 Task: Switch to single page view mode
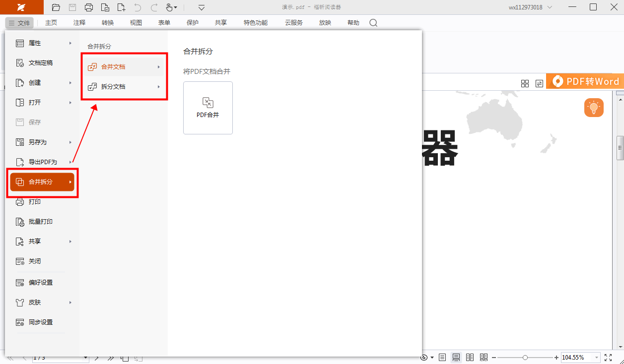[x=442, y=358]
